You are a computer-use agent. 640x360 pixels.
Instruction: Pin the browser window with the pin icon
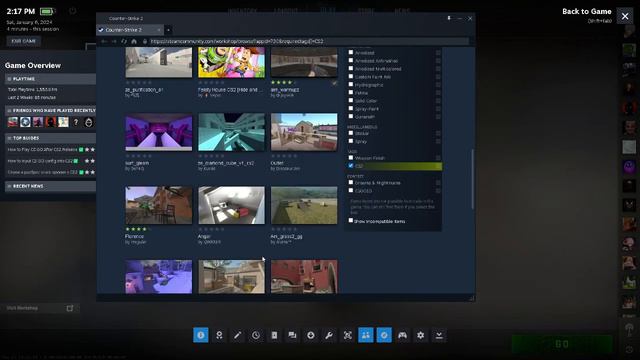[449, 18]
